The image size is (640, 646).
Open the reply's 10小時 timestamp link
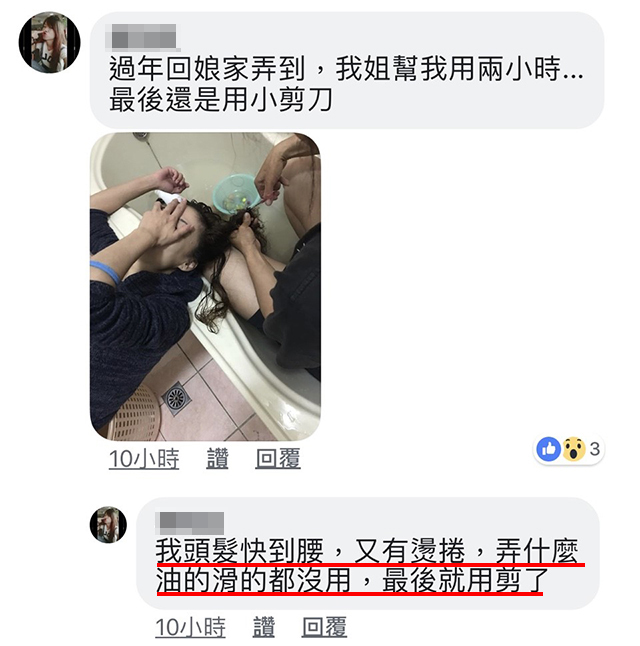(x=190, y=627)
